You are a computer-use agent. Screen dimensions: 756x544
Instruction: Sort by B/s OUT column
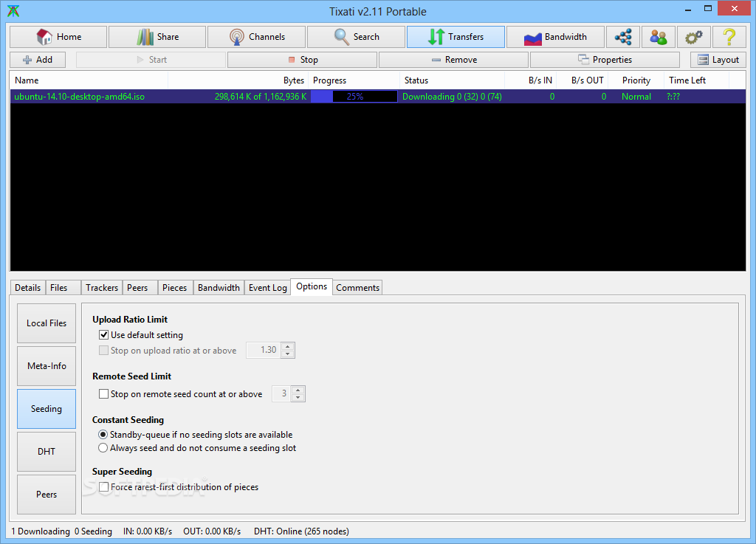coord(583,80)
